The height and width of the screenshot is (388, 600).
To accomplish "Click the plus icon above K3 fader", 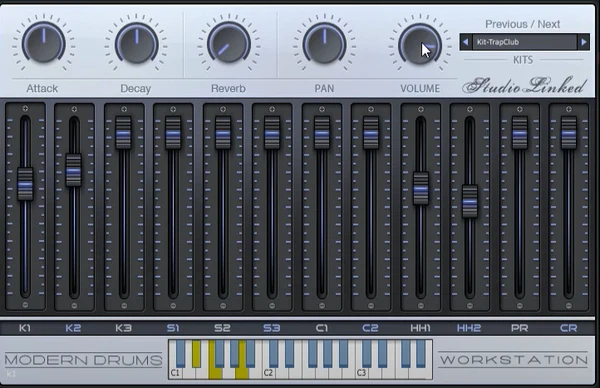I will [124, 109].
